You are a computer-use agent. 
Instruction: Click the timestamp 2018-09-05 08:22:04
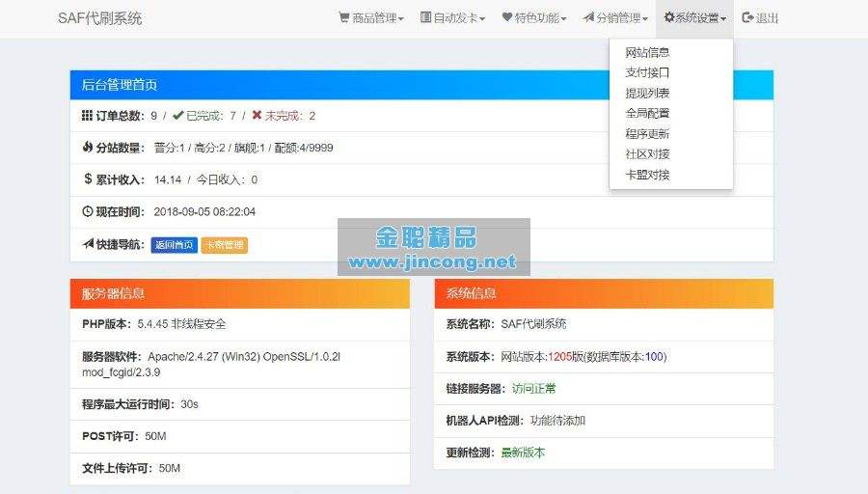[x=204, y=211]
